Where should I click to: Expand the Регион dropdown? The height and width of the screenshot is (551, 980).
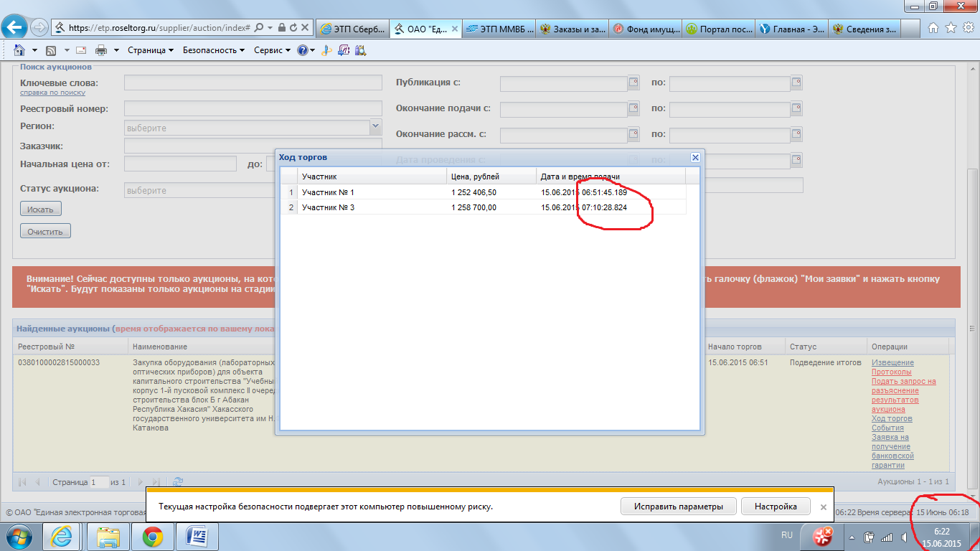click(x=375, y=127)
